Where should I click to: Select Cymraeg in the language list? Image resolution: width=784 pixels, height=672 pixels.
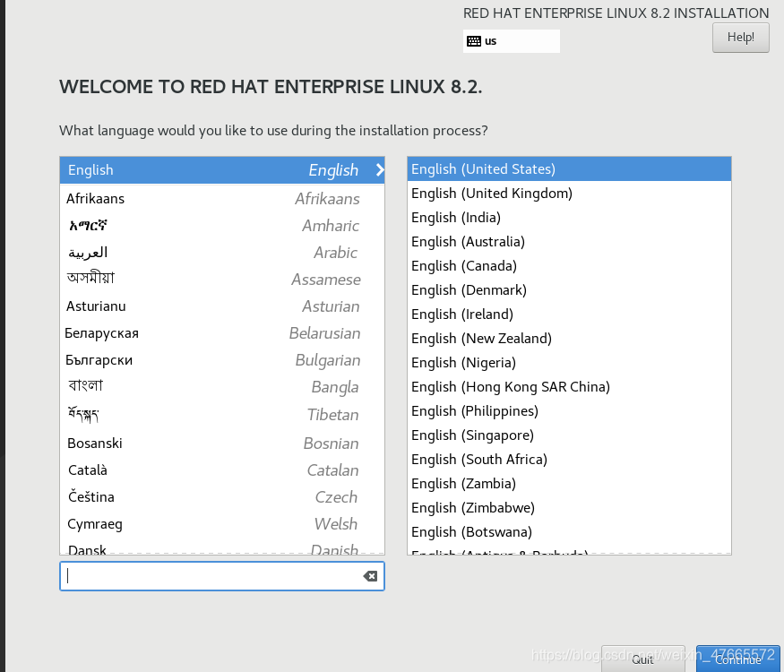(x=222, y=524)
